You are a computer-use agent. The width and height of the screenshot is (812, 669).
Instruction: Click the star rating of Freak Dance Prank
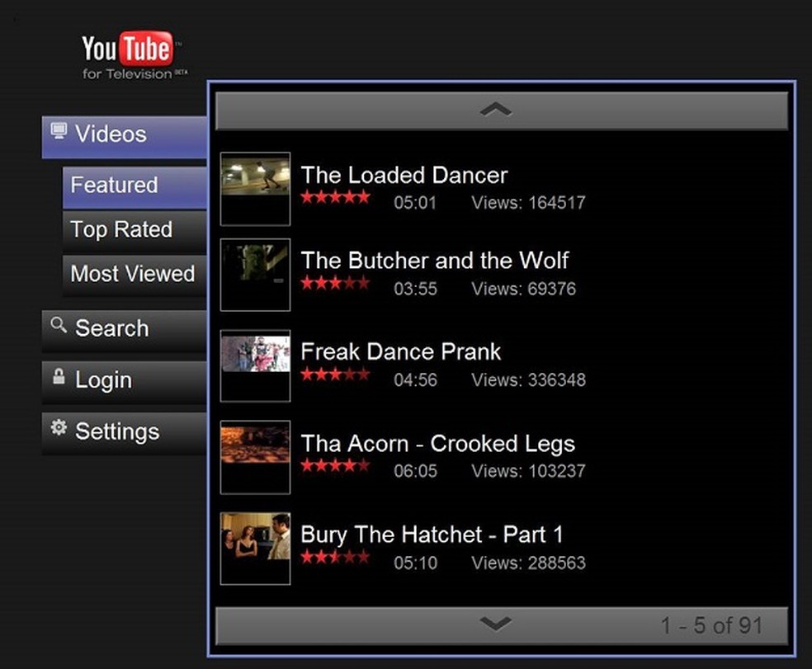(336, 374)
